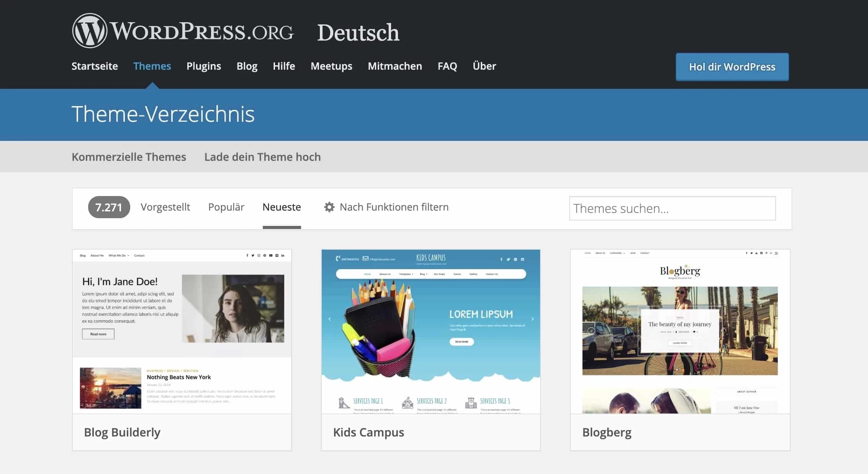Click the previous-slide arrow in Kids Campus slider
The width and height of the screenshot is (868, 474).
click(329, 318)
